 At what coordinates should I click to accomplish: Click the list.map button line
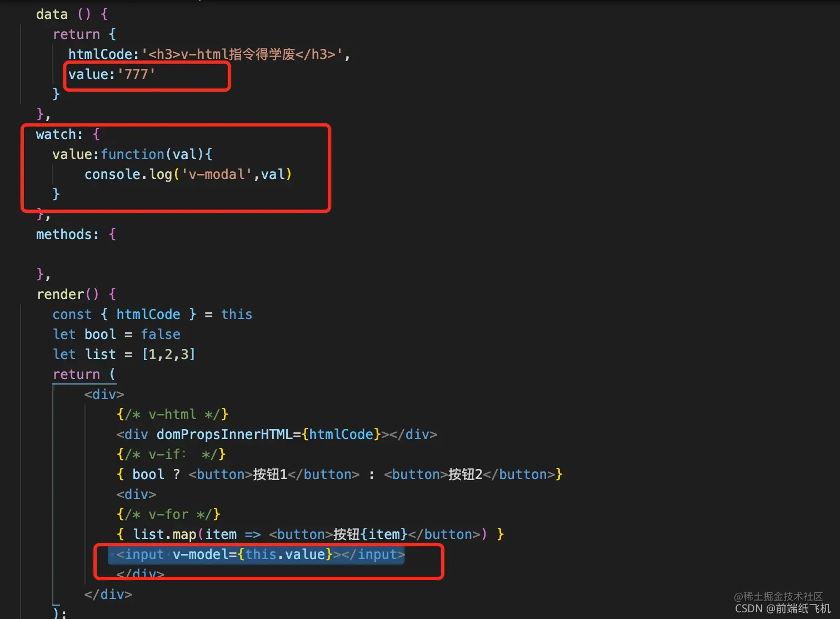(310, 534)
